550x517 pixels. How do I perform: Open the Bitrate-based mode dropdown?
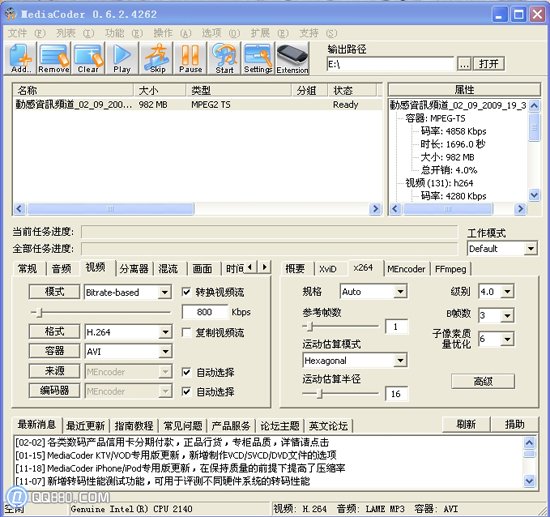pos(165,292)
